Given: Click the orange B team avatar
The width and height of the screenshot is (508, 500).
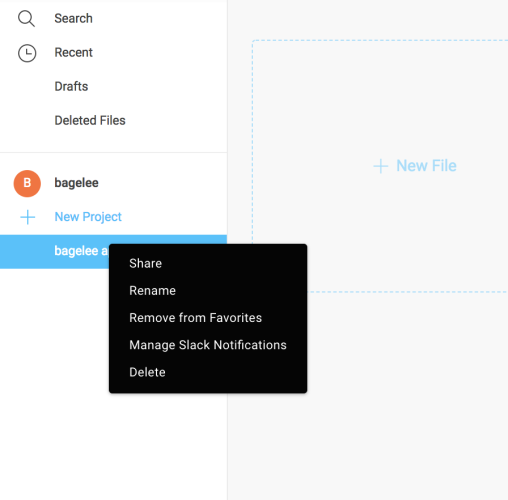Looking at the screenshot, I should click(x=27, y=183).
